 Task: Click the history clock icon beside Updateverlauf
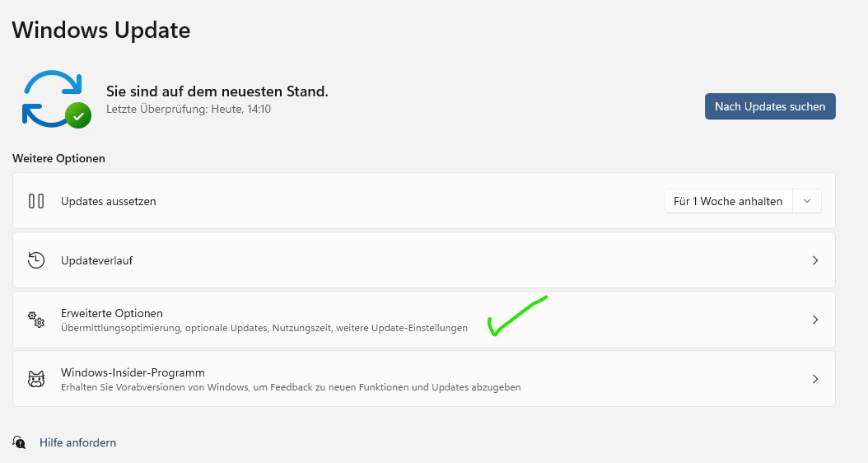tap(36, 260)
